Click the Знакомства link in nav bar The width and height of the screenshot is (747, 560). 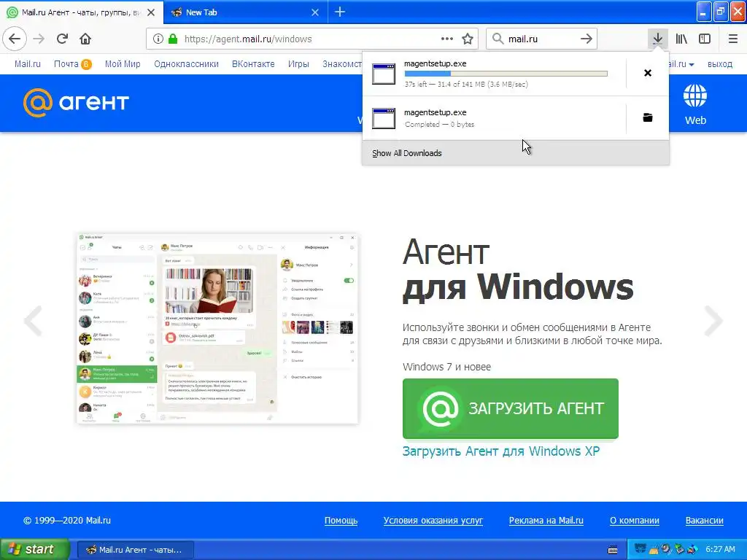click(342, 64)
